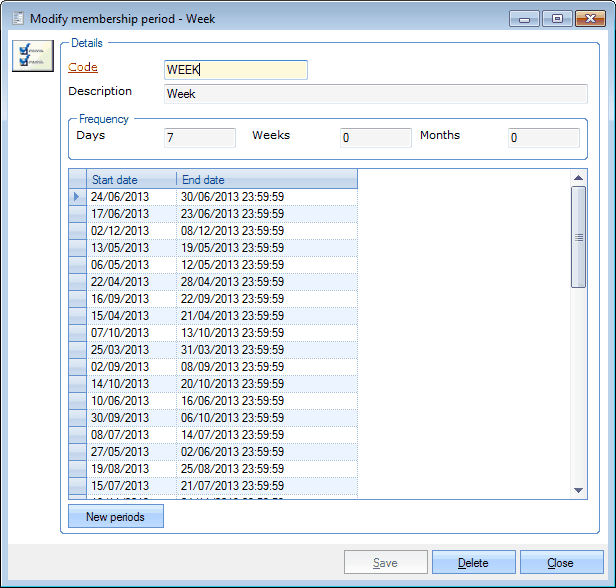Image resolution: width=616 pixels, height=588 pixels.
Task: Select the Weeks frequency field
Action: click(375, 138)
